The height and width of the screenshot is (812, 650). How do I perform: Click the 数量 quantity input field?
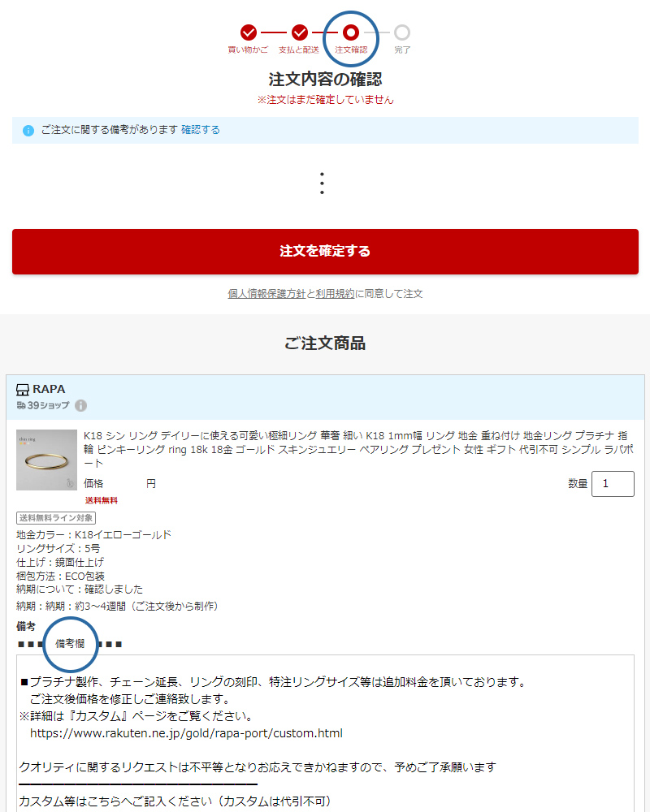click(613, 484)
